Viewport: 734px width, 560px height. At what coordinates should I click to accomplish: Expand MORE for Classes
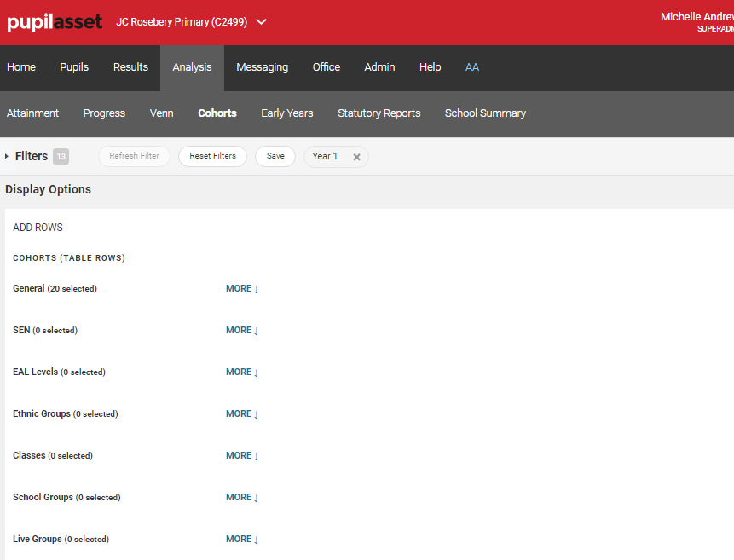241,456
